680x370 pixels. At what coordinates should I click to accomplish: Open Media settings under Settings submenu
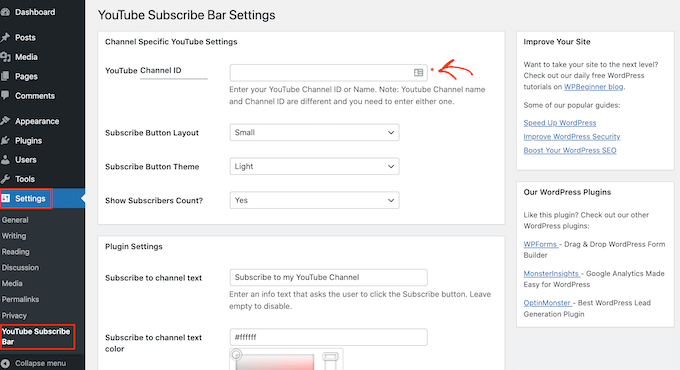[x=12, y=283]
